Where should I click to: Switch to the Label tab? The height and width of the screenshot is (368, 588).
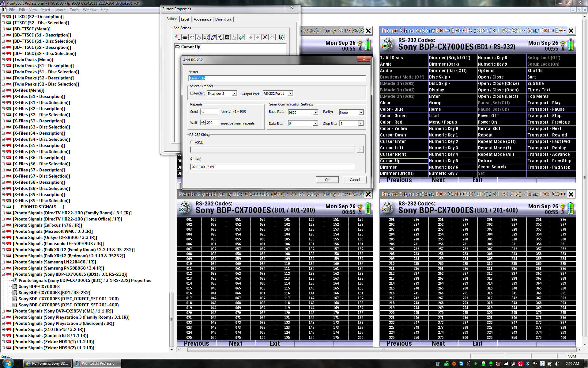click(185, 19)
